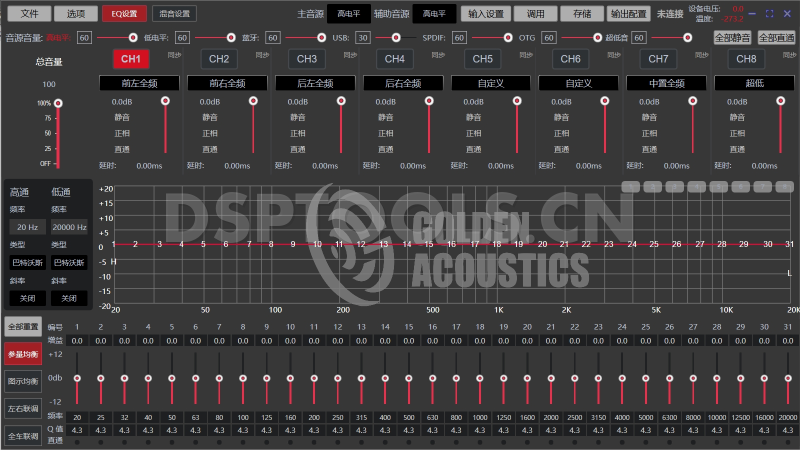This screenshot has height=450, width=800.
Task: Click the 左右联调 link button
Action: [x=23, y=409]
